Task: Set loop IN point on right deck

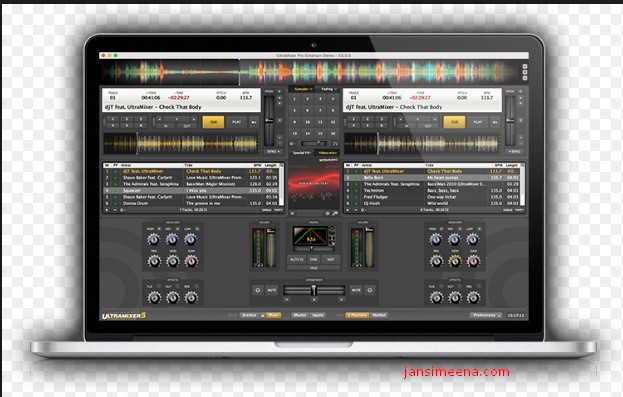Action: pyautogui.click(x=407, y=126)
